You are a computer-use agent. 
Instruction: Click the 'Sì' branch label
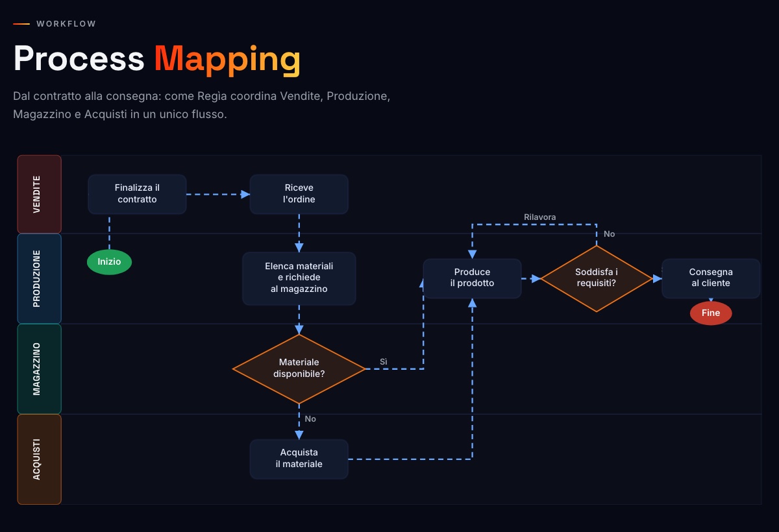[384, 361]
